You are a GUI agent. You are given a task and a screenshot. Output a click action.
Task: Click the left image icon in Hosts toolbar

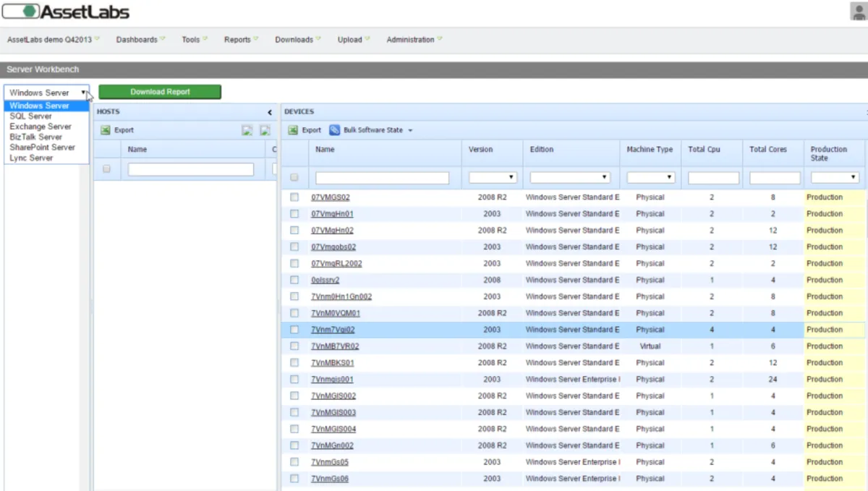coord(247,130)
